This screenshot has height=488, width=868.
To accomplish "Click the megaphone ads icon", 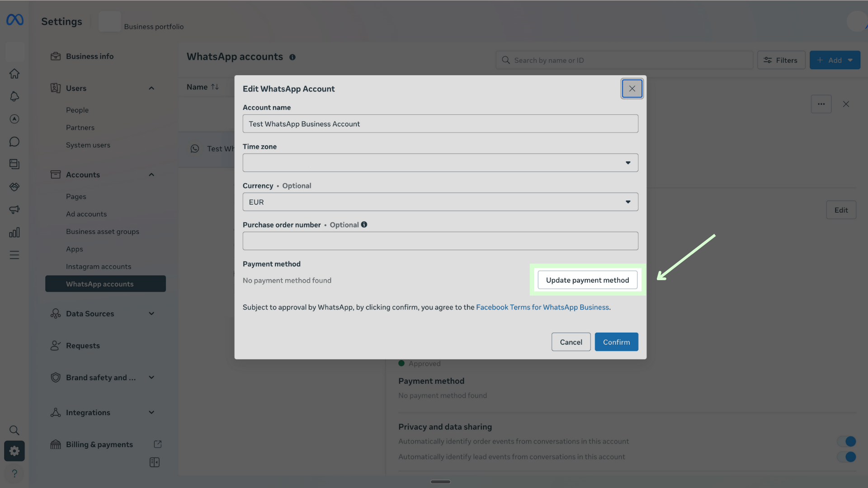I will coord(14,210).
